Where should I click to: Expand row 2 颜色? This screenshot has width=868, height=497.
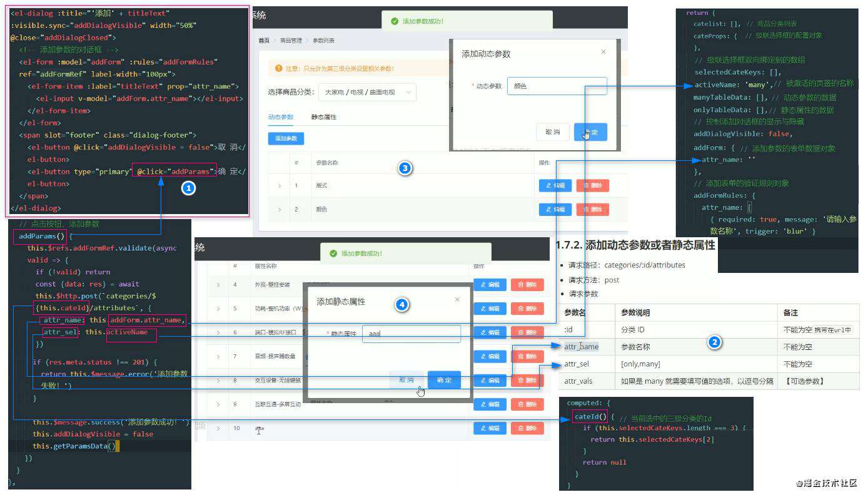279,209
